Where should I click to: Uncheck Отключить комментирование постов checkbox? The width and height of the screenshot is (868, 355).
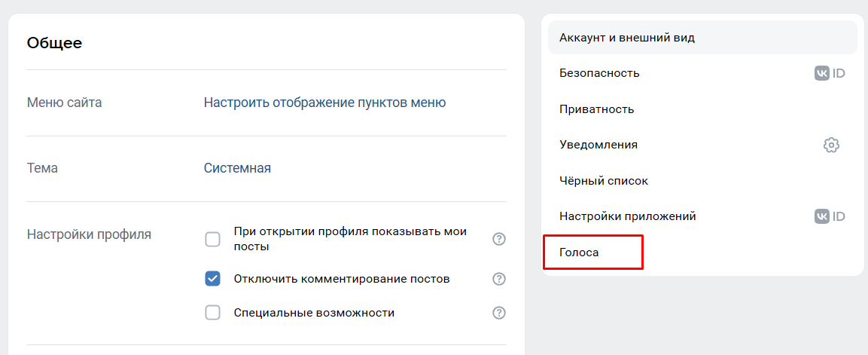click(213, 279)
